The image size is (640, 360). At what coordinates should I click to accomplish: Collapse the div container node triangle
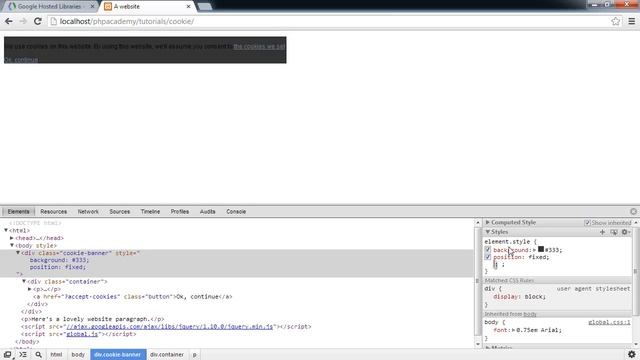click(24, 281)
